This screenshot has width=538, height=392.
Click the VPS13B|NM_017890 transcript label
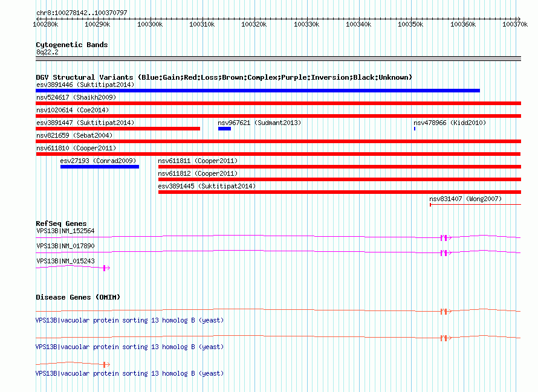tap(65, 246)
